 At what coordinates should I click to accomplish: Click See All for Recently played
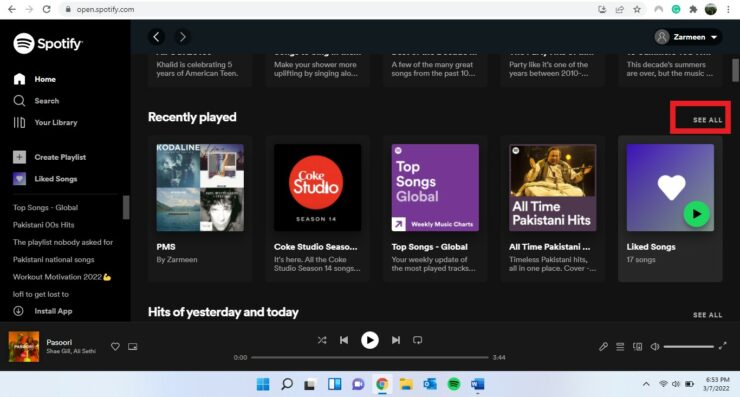pos(707,120)
